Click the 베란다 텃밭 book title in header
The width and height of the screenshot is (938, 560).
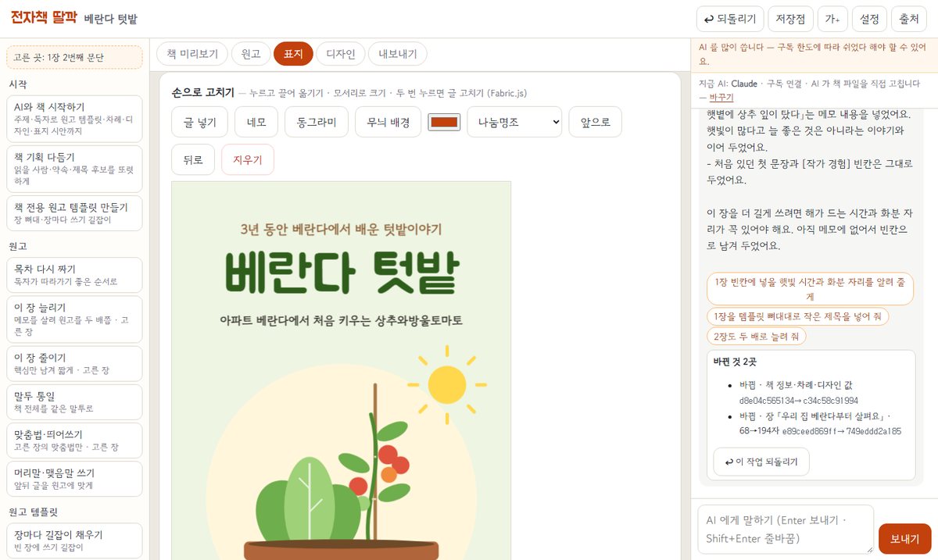click(x=110, y=20)
